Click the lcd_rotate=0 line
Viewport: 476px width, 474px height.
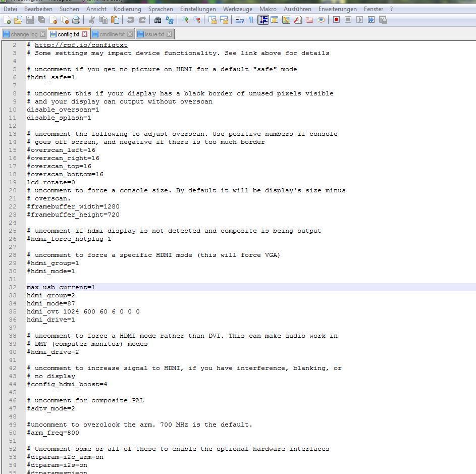click(50, 182)
